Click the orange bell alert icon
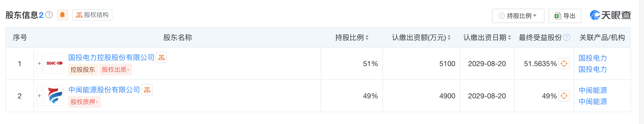This screenshot has height=124, width=644. (x=62, y=15)
